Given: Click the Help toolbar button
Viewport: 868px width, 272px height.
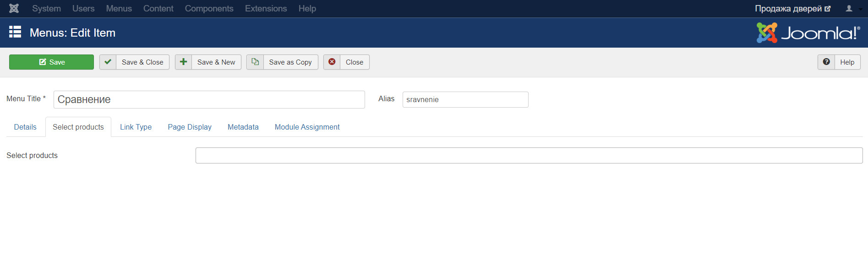Looking at the screenshot, I should coord(839,62).
